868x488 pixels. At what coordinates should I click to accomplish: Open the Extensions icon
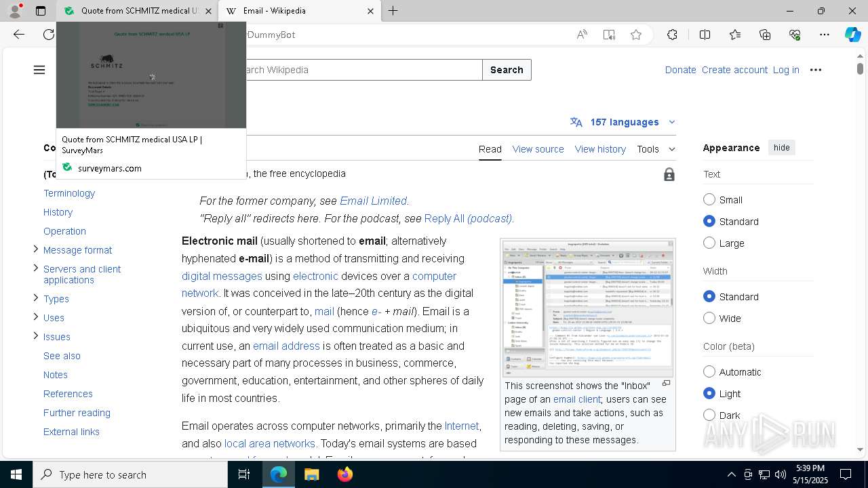672,35
